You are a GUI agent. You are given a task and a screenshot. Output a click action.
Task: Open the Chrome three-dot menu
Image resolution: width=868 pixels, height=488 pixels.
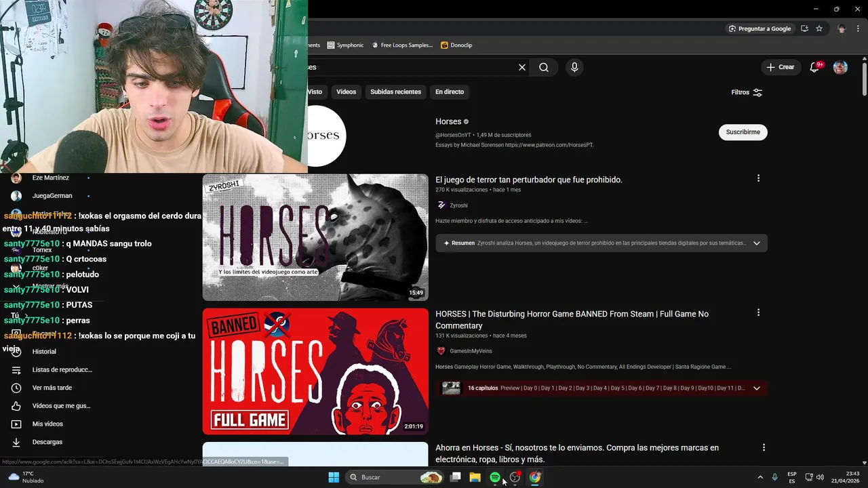[x=858, y=28]
